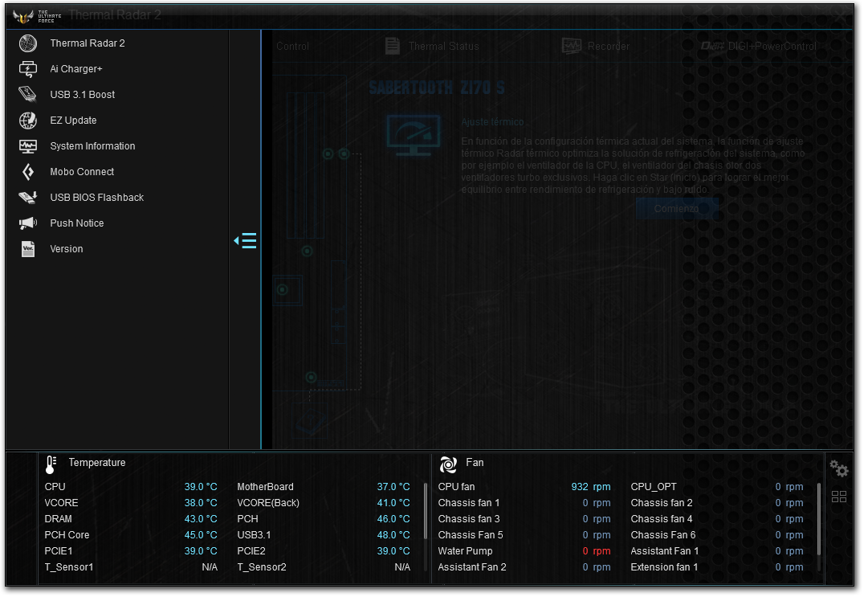The image size is (868, 597).
Task: Click the Extension fan 1 label
Action: (x=664, y=567)
